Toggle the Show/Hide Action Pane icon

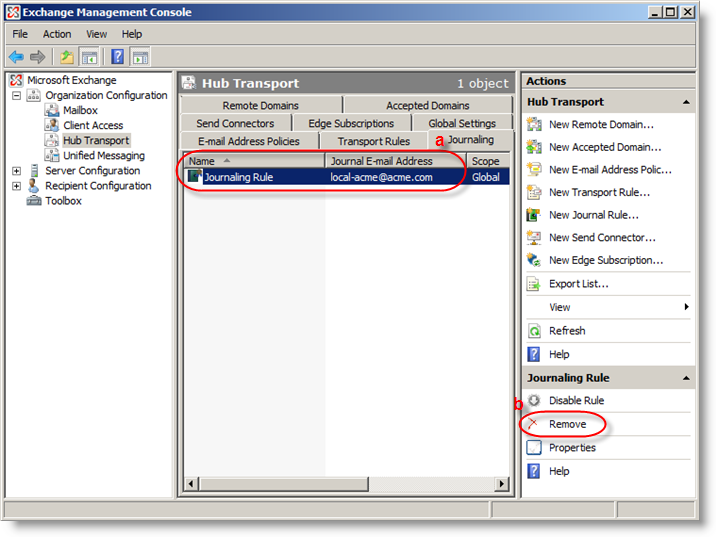tap(140, 57)
